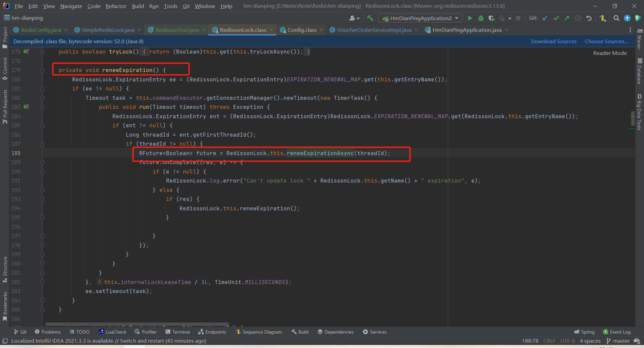Click gutter override icon on line 175
644x348 pixels.
[26, 52]
